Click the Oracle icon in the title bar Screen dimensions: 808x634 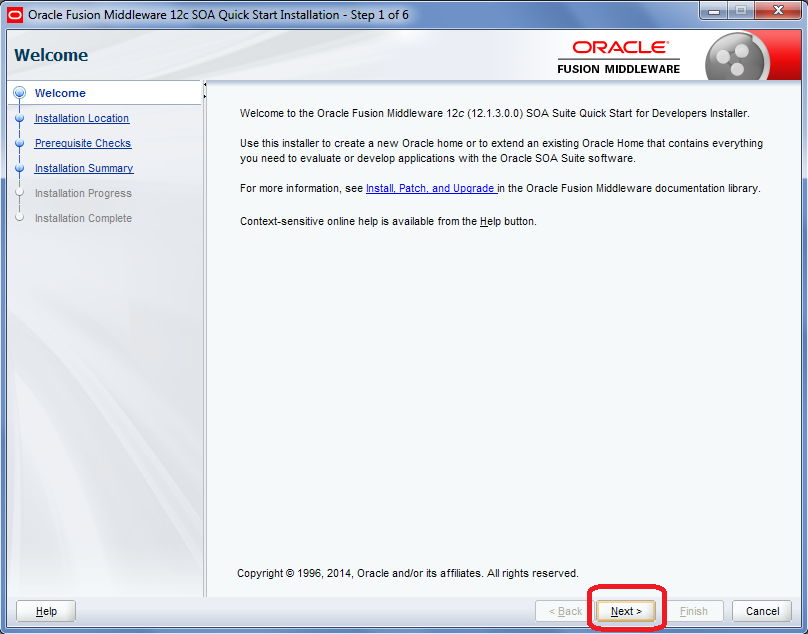point(13,13)
